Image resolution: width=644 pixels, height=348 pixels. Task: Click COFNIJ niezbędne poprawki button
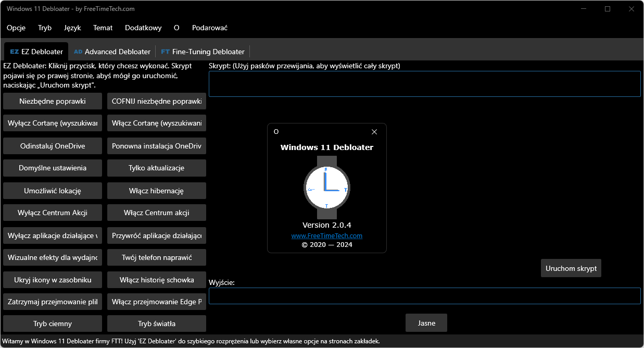pos(157,101)
